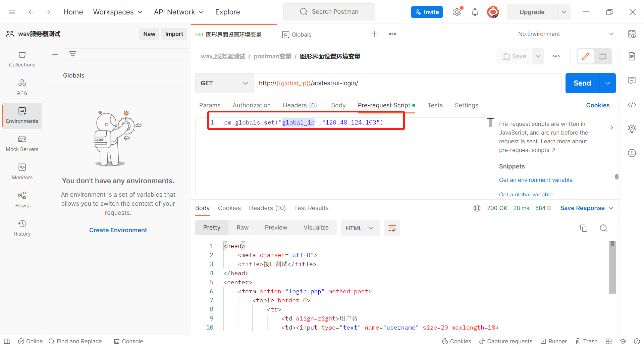
Task: Toggle two-pane view in status bar
Action: [609, 341]
